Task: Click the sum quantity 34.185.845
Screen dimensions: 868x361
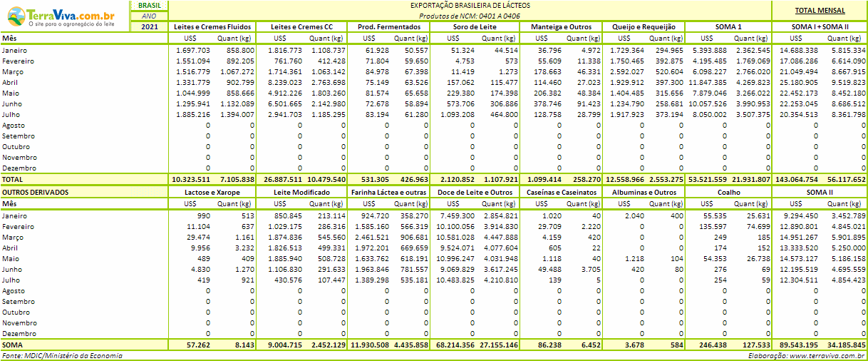Action: point(846,345)
